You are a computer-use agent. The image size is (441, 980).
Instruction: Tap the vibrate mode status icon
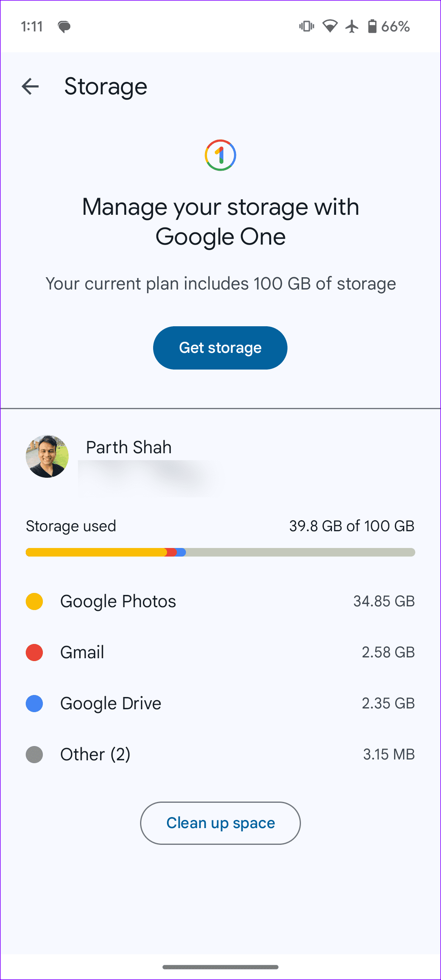point(306,27)
